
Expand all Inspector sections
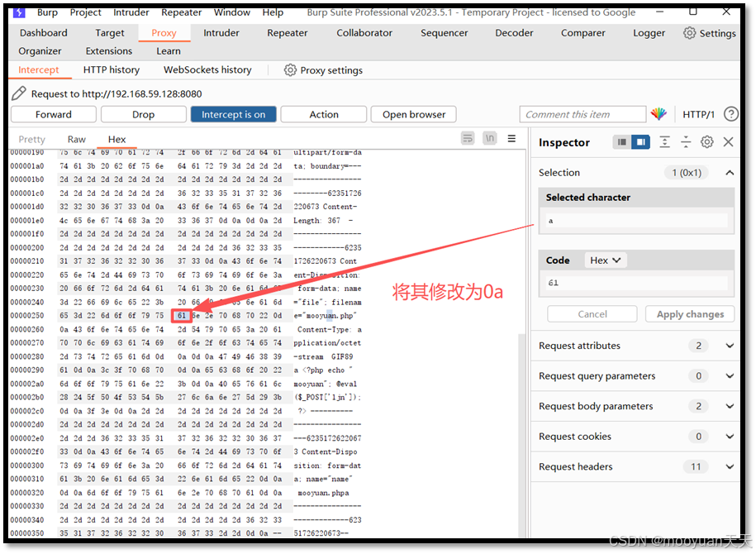click(665, 142)
